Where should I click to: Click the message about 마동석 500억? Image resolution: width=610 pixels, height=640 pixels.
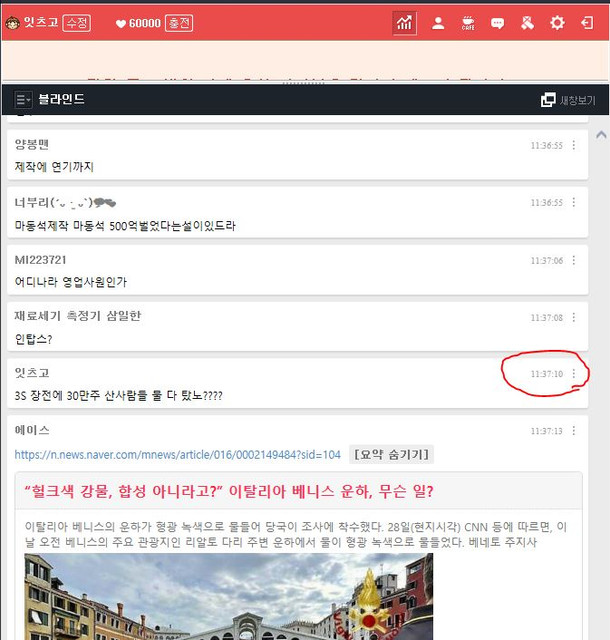125,225
